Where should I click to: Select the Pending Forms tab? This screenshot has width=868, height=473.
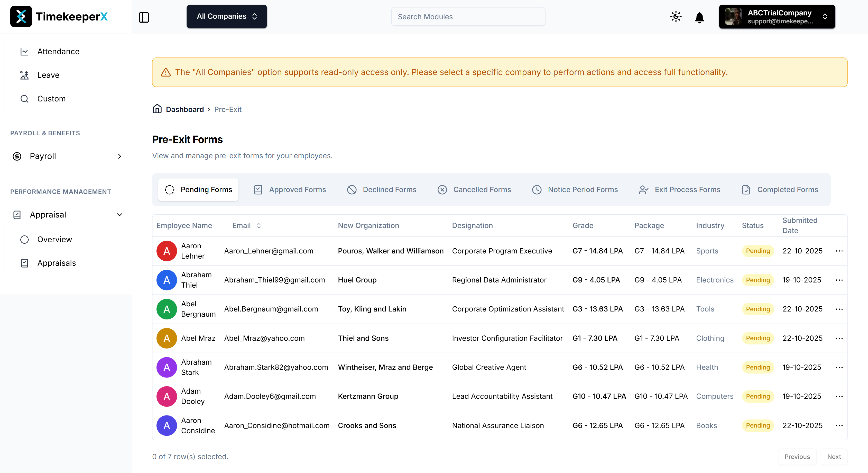click(x=198, y=190)
